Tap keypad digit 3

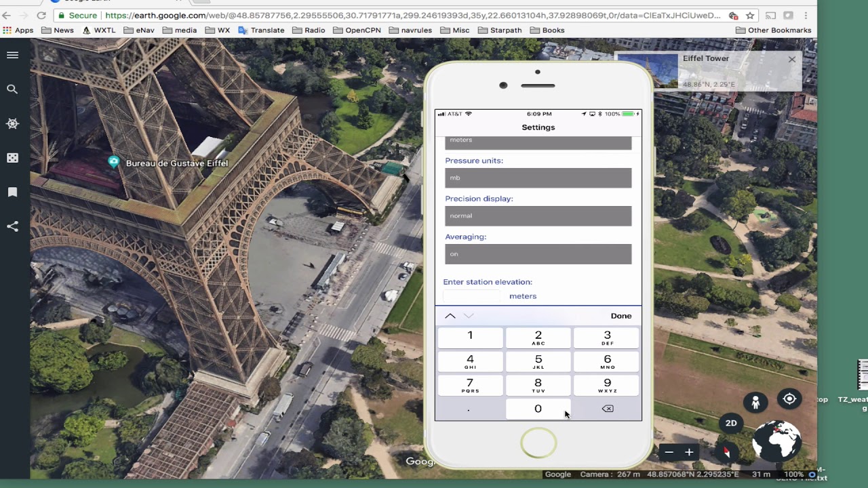point(607,337)
